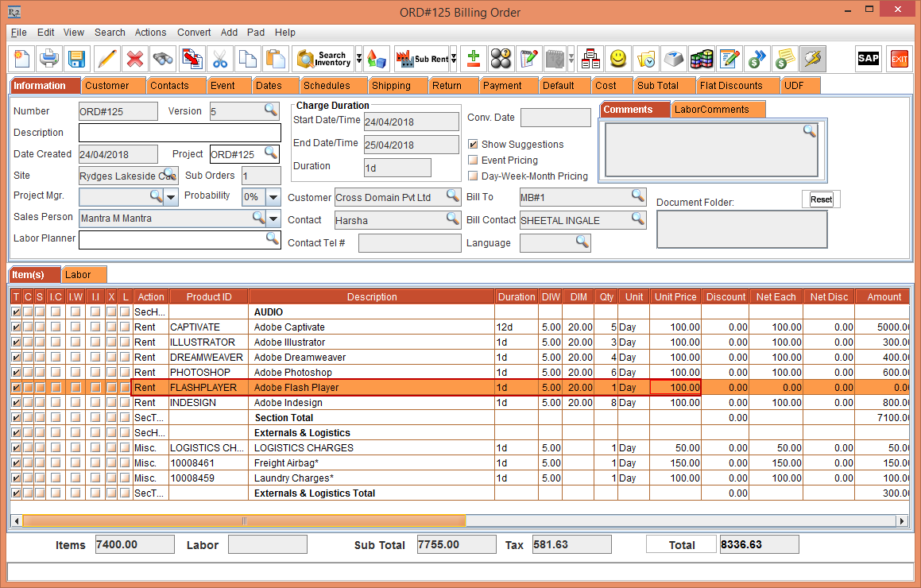
Task: Uncheck the Show Suggestions checkbox
Action: 473,145
